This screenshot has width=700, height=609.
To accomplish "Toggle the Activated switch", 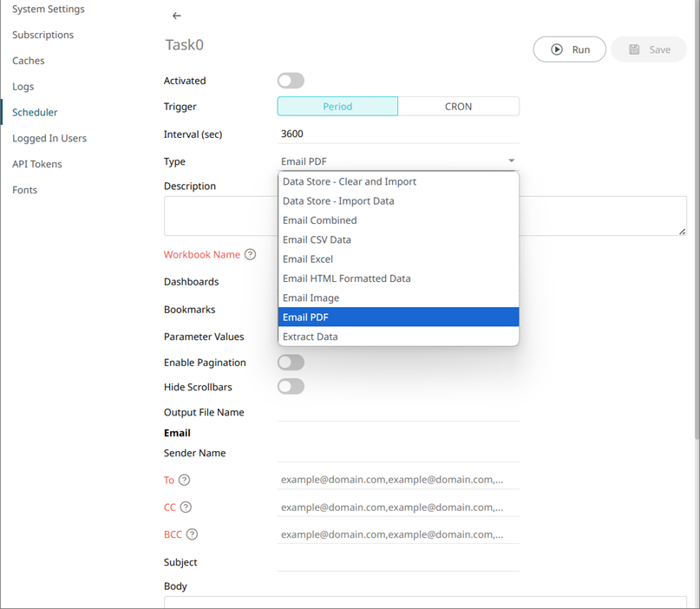I will (291, 81).
